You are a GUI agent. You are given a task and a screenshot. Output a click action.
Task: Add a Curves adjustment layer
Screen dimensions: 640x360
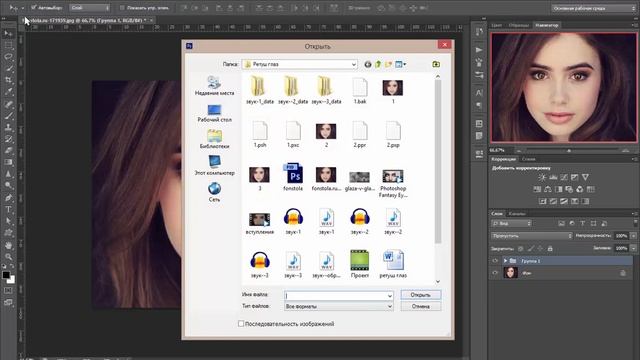point(564,177)
